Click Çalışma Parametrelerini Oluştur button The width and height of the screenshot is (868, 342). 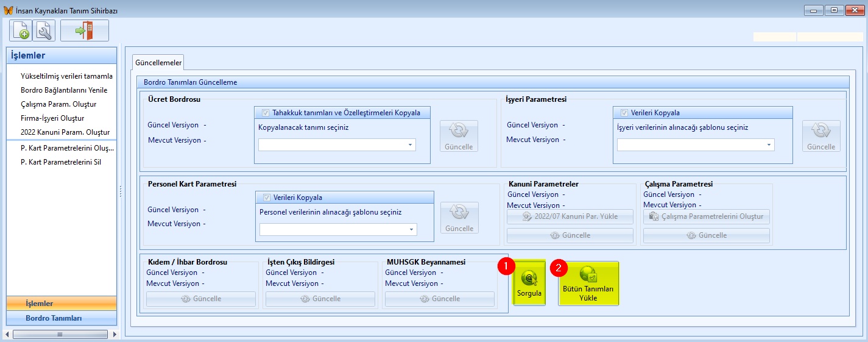[707, 216]
